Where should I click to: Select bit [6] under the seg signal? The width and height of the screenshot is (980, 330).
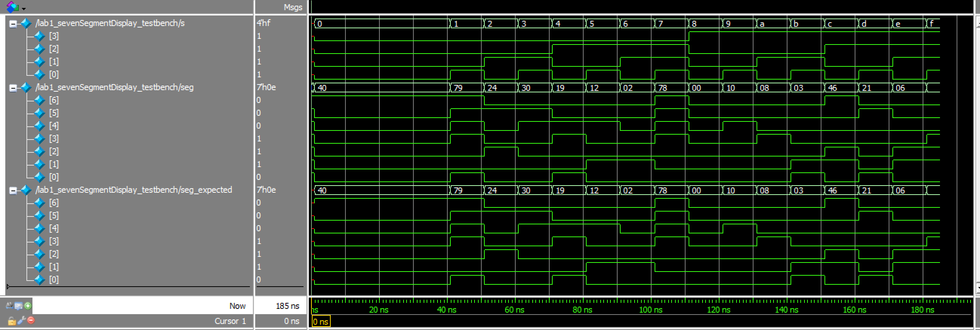click(x=54, y=100)
